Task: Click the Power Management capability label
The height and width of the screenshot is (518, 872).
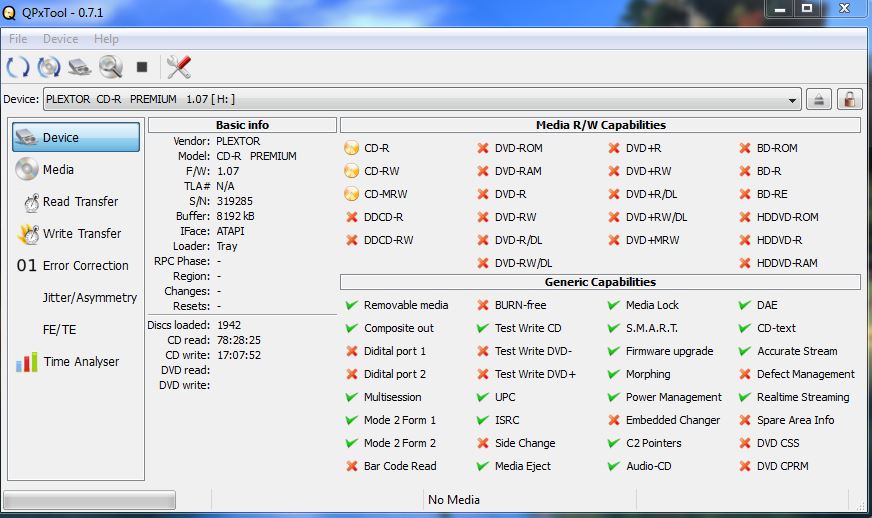Action: 673,397
